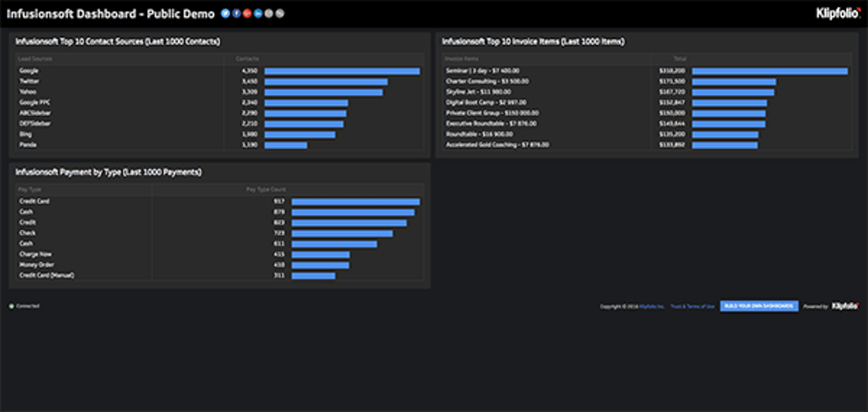The height and width of the screenshot is (412, 868).
Task: Click the Invoice Items column header
Action: (x=462, y=59)
